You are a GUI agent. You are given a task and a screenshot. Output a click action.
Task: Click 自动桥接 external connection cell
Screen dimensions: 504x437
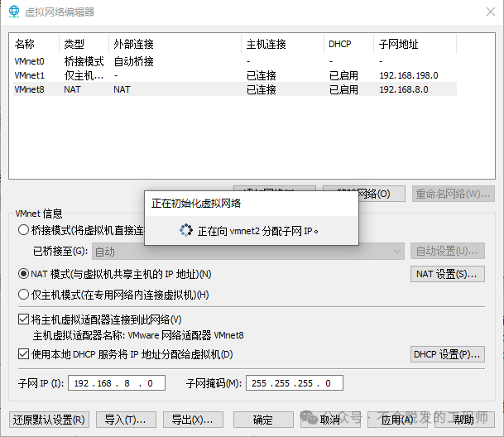click(133, 61)
